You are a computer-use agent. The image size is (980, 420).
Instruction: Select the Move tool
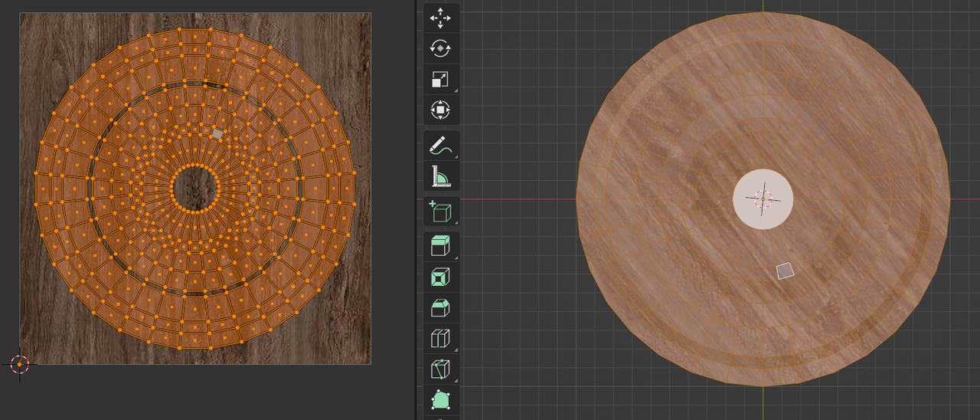(x=441, y=18)
